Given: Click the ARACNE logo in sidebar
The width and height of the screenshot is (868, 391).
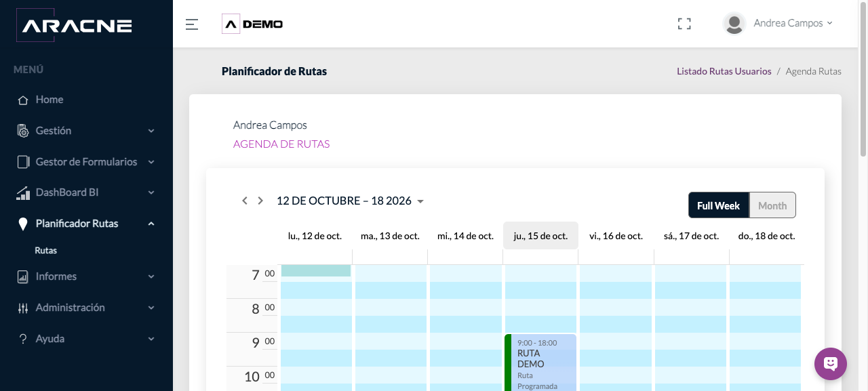Looking at the screenshot, I should [74, 26].
